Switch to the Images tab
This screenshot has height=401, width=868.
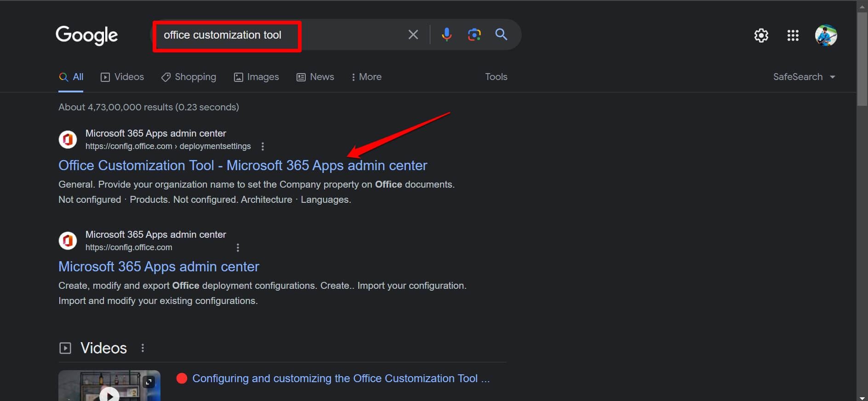[x=257, y=77]
